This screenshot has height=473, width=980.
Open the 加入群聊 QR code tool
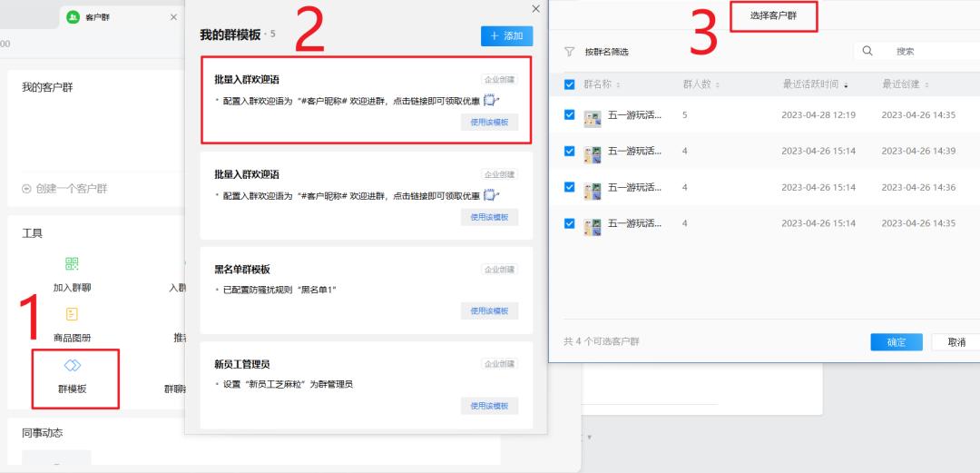[72, 264]
